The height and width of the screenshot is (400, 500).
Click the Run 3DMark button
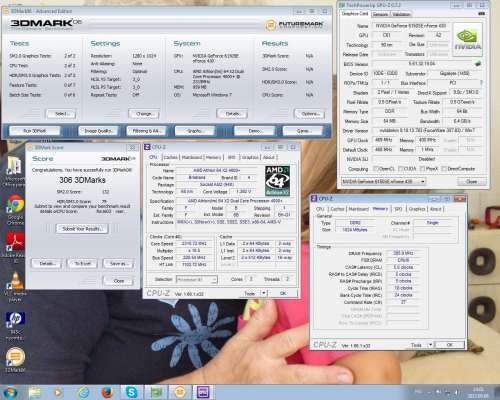pos(35,131)
